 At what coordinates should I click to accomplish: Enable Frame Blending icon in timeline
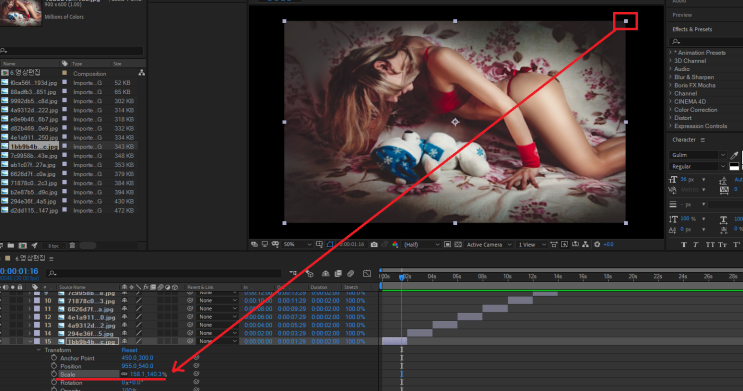click(338, 273)
